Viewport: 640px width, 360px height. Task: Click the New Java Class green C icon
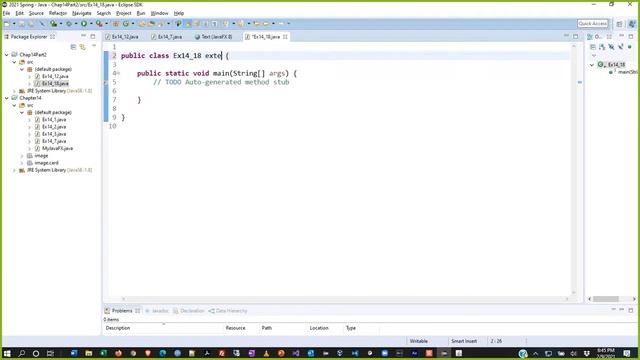pos(126,24)
